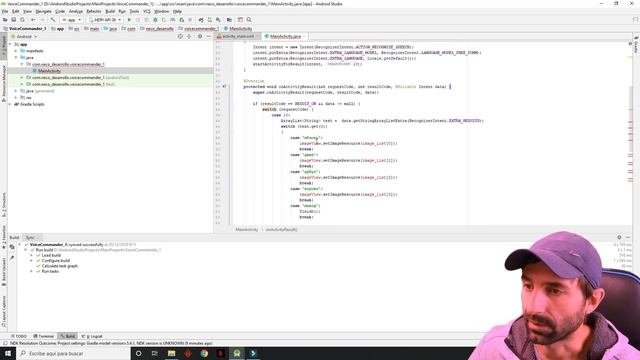
Task: Open the VCS menu
Action: tap(147, 11)
